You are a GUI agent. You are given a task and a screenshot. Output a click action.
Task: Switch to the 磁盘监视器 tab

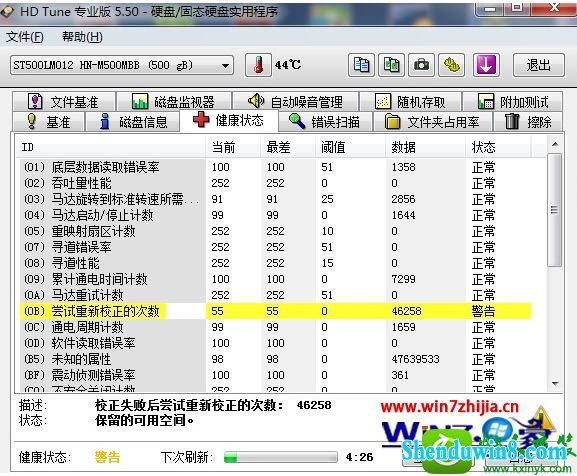coord(173,102)
